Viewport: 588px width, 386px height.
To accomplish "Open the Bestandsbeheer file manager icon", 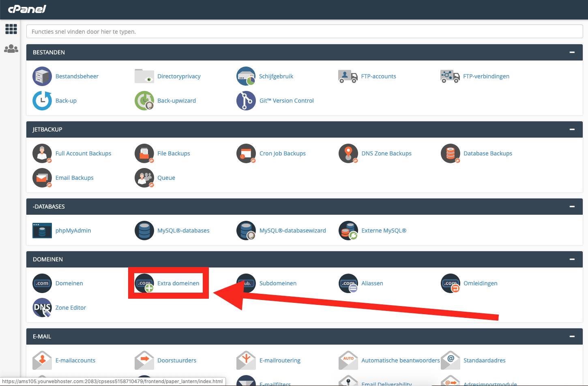I will [42, 76].
